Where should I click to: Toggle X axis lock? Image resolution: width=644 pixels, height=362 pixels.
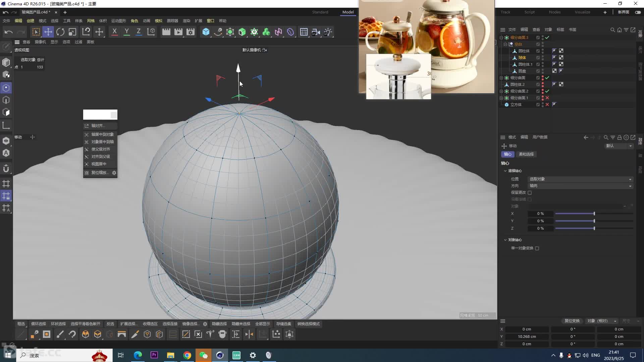tap(114, 32)
